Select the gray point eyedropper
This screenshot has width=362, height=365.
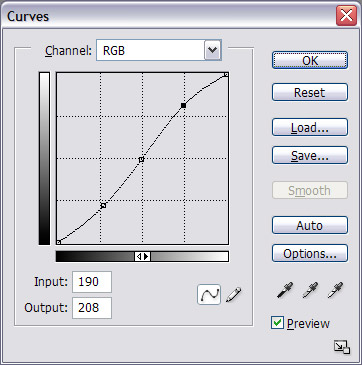tap(310, 290)
